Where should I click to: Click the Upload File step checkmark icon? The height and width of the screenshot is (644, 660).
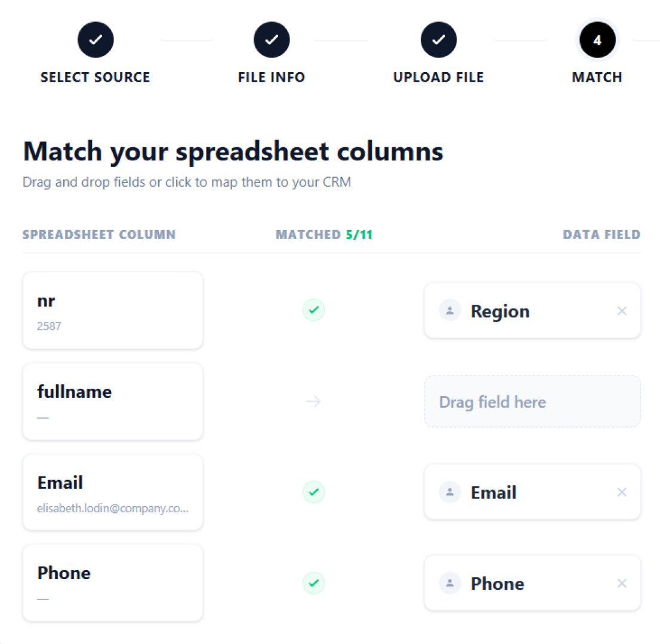[439, 40]
